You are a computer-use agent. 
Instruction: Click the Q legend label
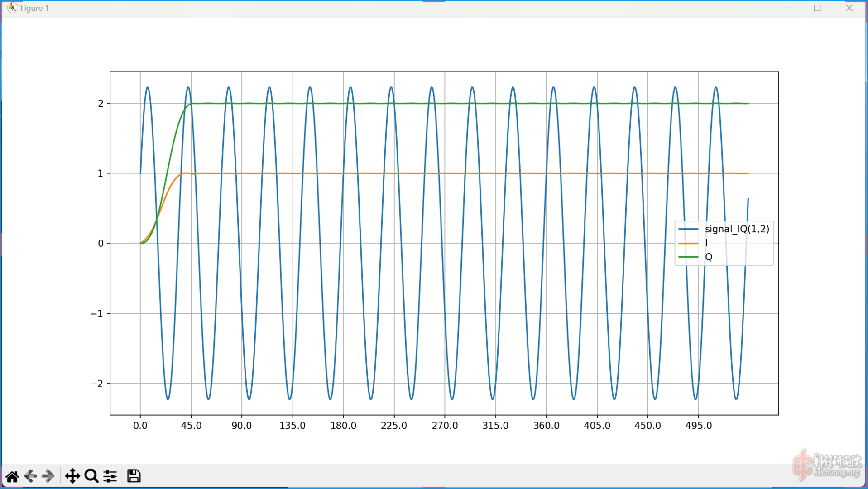point(709,257)
